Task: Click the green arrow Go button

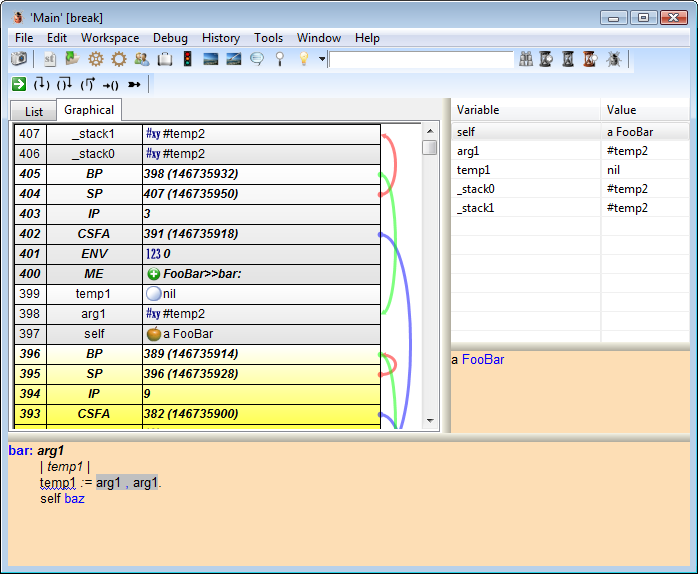Action: click(19, 84)
